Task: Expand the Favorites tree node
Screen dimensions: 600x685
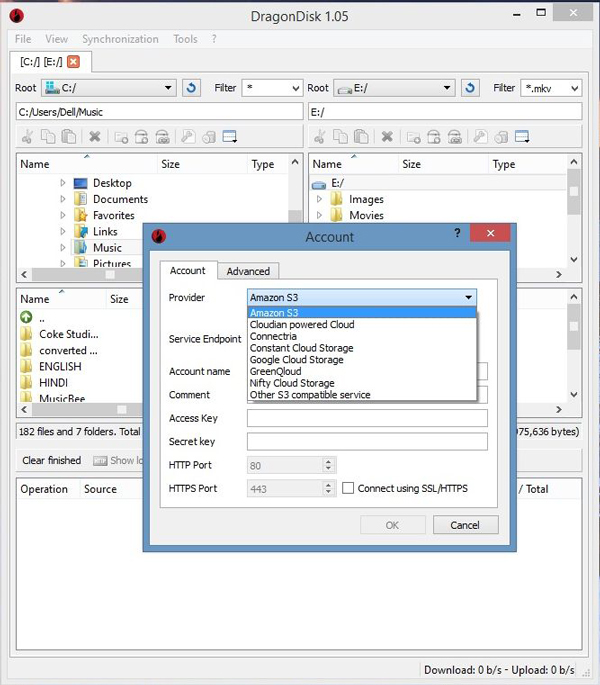Action: tap(62, 215)
